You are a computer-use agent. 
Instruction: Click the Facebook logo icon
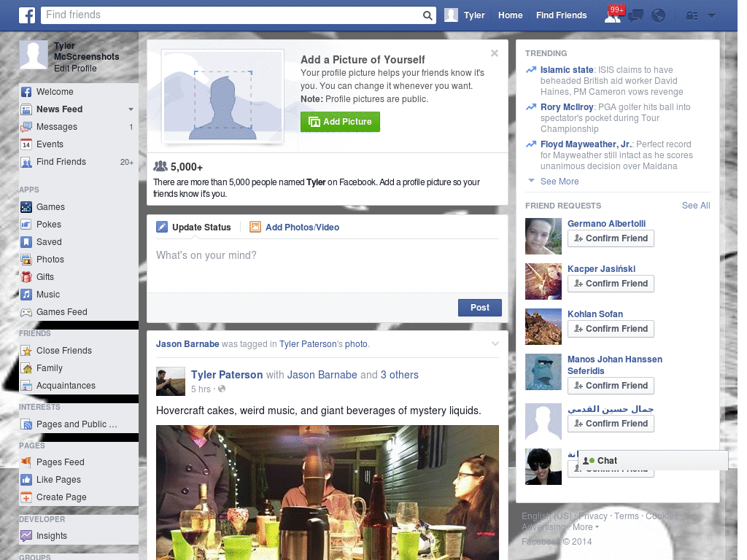(x=27, y=15)
